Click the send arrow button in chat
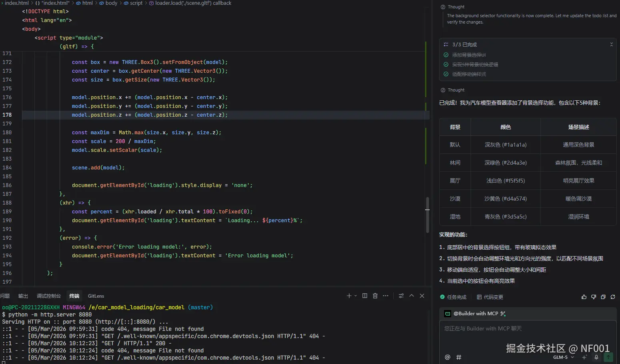The height and width of the screenshot is (364, 620). click(608, 357)
